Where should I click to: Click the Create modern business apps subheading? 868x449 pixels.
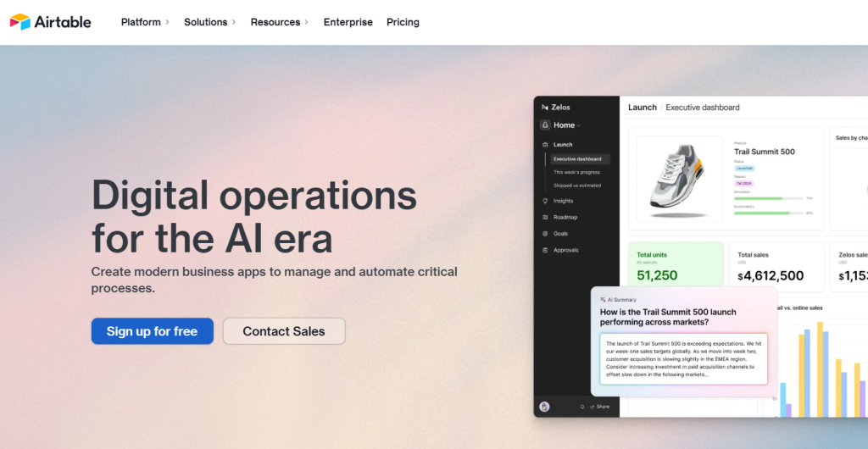[x=274, y=280]
